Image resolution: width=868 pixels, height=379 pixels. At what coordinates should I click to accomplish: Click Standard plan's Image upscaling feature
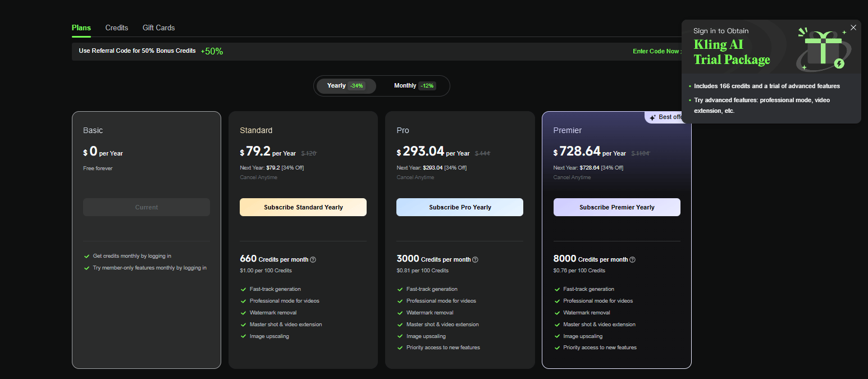[x=269, y=336]
